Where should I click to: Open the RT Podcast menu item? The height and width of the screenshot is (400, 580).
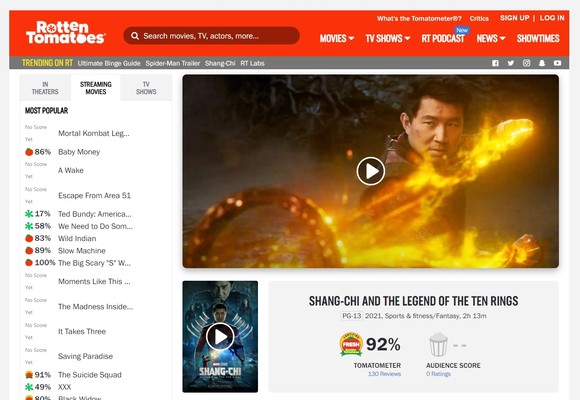pyautogui.click(x=443, y=39)
